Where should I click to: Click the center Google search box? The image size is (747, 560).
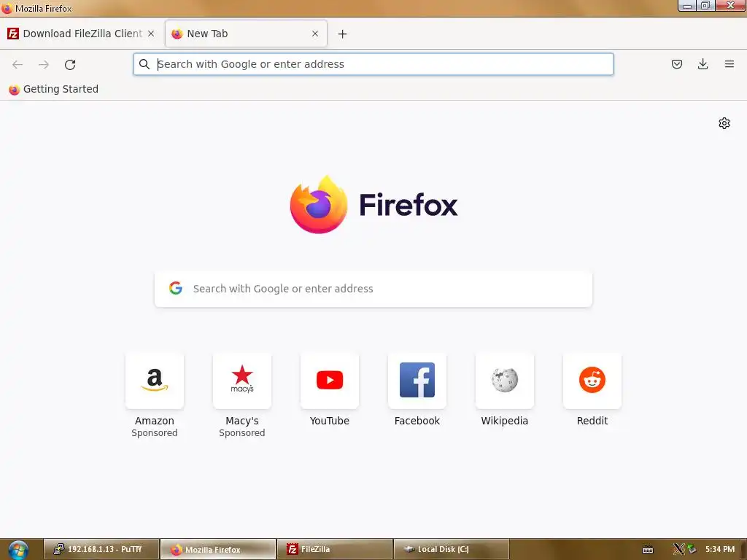[373, 289]
